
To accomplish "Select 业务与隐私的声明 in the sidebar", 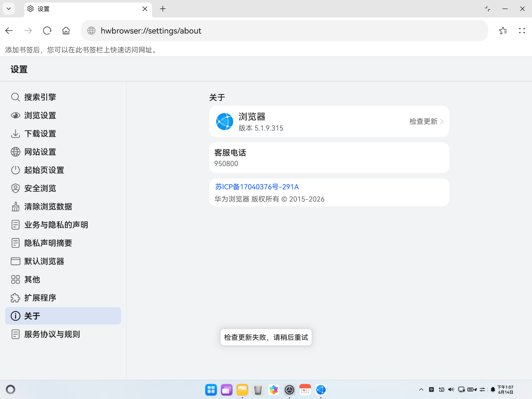I will click(x=63, y=225).
